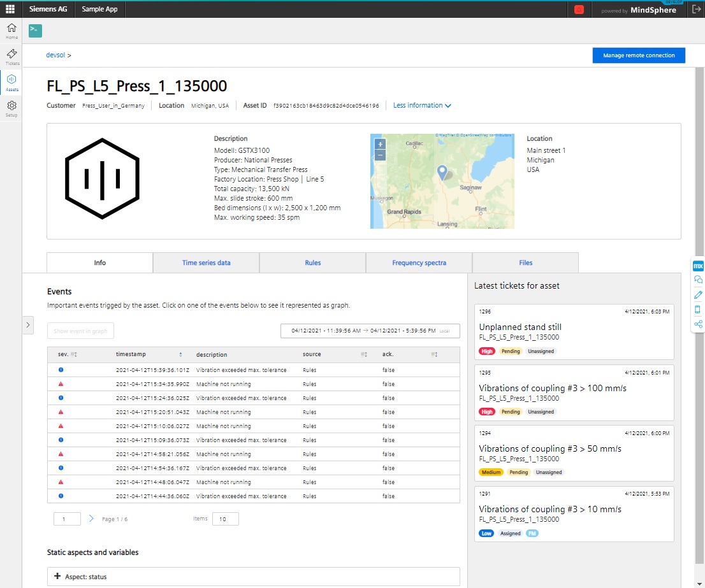Click the devsol breadcrumb link
This screenshot has height=588, width=705.
pos(55,55)
